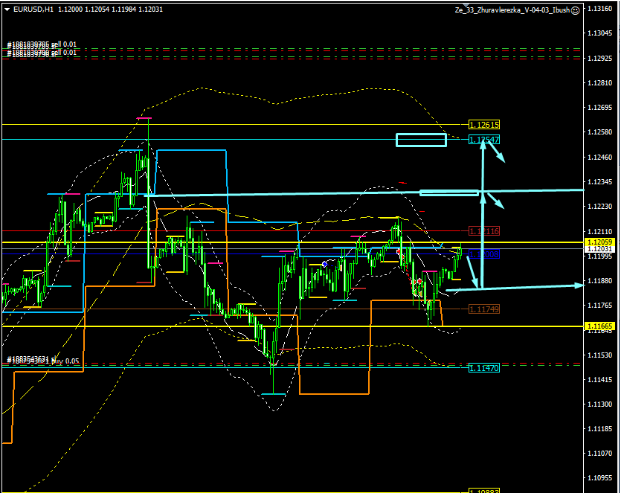
Task: Click the current price 1.12059 scale marker
Action: point(602,243)
